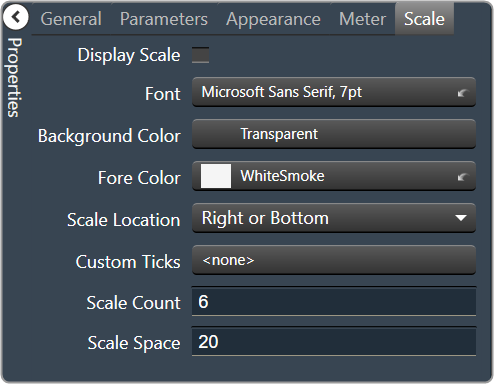Reset the Font property using revert arrow
The height and width of the screenshot is (384, 494).
point(462,93)
